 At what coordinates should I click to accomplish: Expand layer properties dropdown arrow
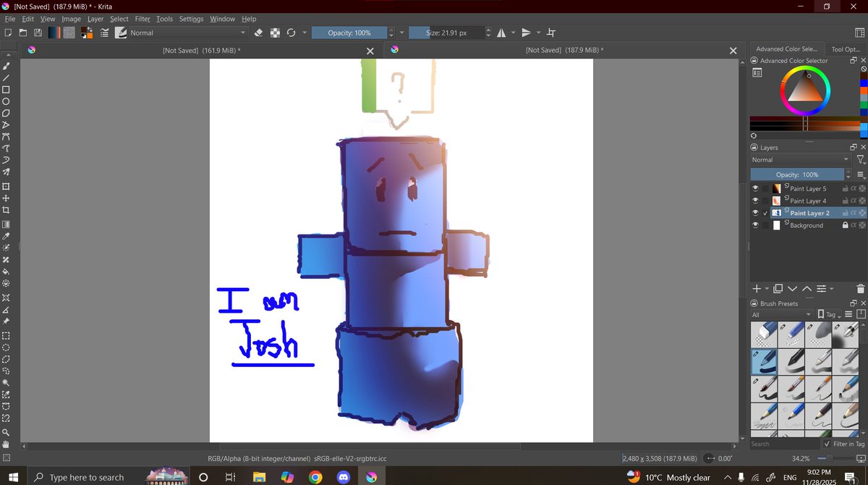[830, 288]
